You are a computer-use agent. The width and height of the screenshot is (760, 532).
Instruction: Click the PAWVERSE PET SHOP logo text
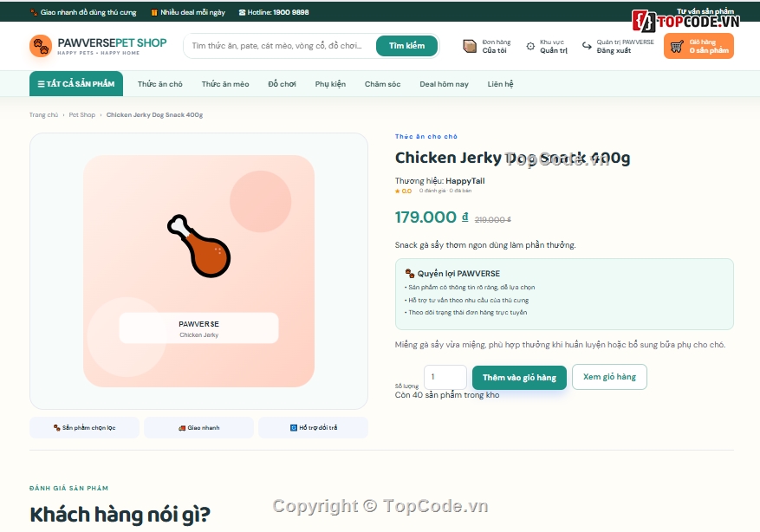click(112, 43)
